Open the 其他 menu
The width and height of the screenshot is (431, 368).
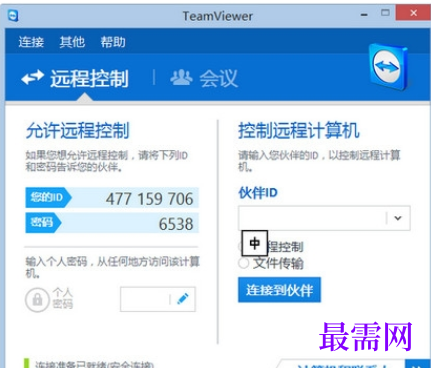pyautogui.click(x=72, y=42)
